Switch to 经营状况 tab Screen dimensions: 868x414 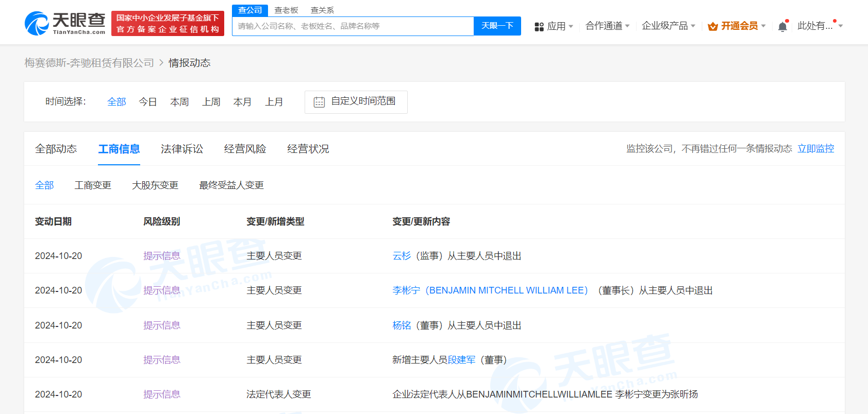308,149
